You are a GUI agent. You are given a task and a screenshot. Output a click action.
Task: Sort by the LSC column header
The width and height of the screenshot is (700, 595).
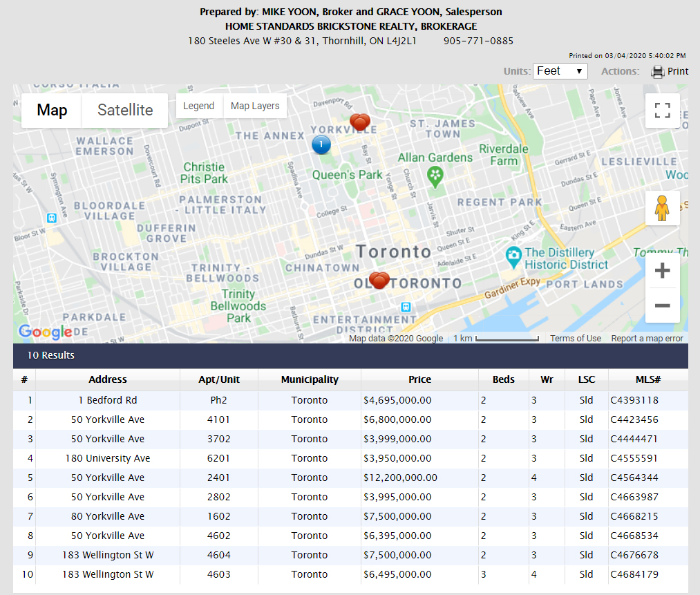(586, 379)
